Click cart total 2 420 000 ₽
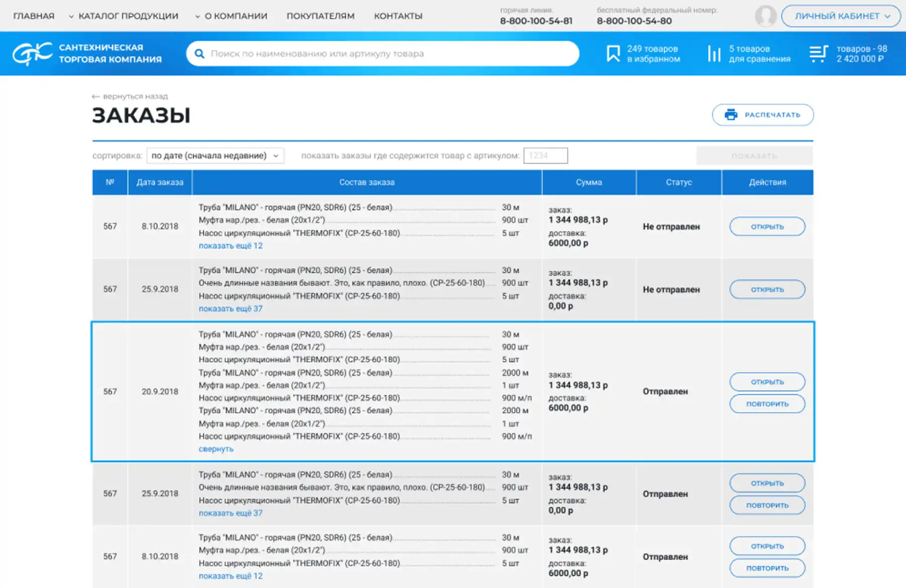The height and width of the screenshot is (588, 906). (860, 59)
